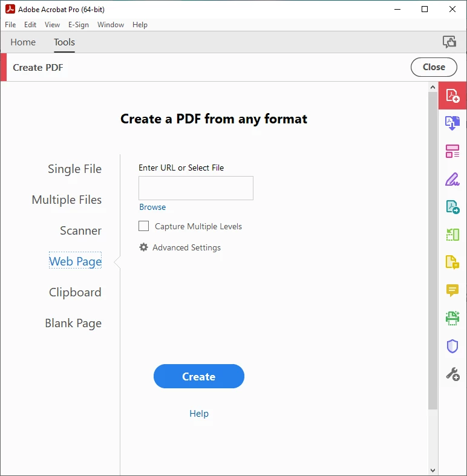Select the Scanner option
The image size is (467, 476).
click(x=81, y=230)
